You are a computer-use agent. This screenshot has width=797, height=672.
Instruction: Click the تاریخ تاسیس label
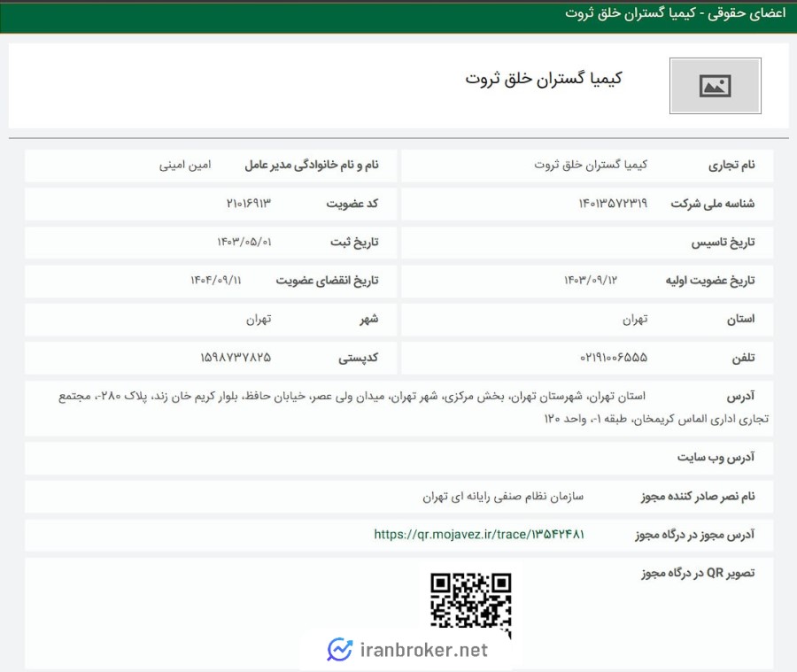[723, 243]
